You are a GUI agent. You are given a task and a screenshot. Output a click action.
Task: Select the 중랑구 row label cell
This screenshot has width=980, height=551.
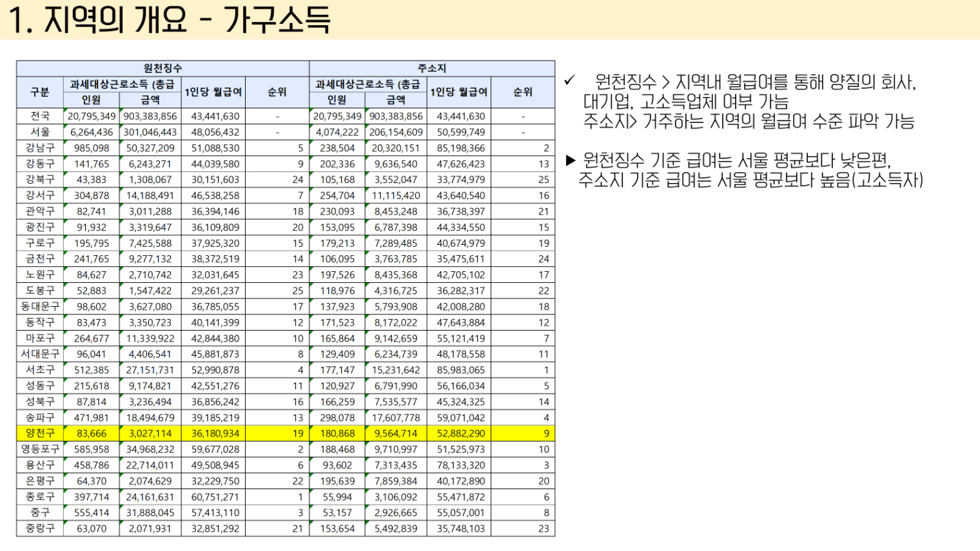click(x=40, y=528)
